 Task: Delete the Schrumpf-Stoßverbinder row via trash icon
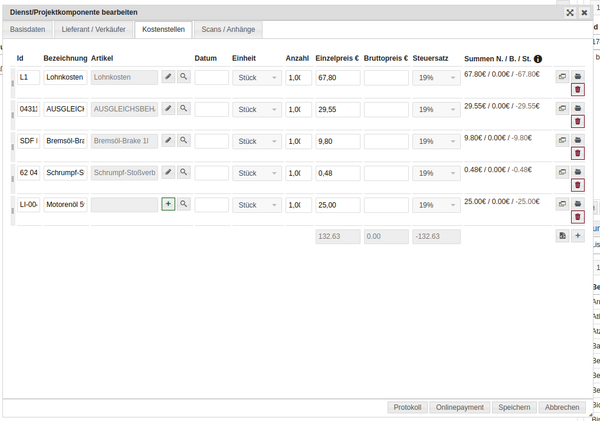tap(577, 186)
